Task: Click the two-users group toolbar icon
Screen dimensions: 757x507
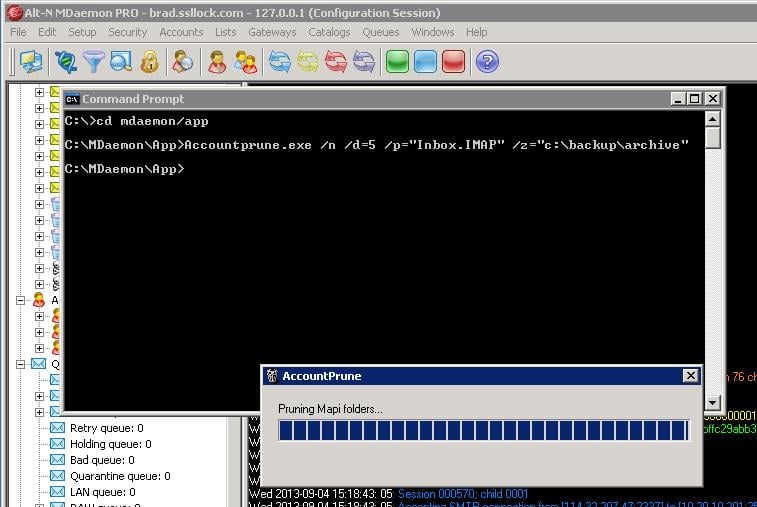Action: pos(246,62)
